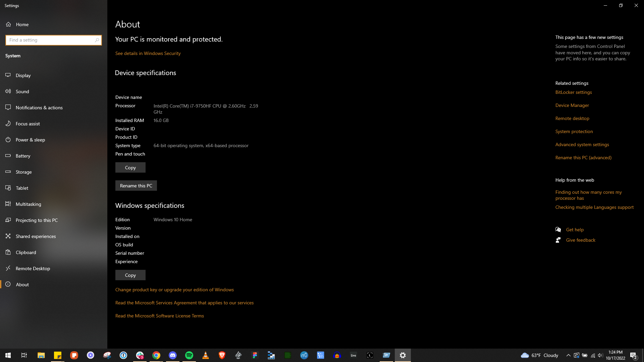This screenshot has height=362, width=644.
Task: Select the 16.0 GB installed RAM value
Action: (161, 120)
